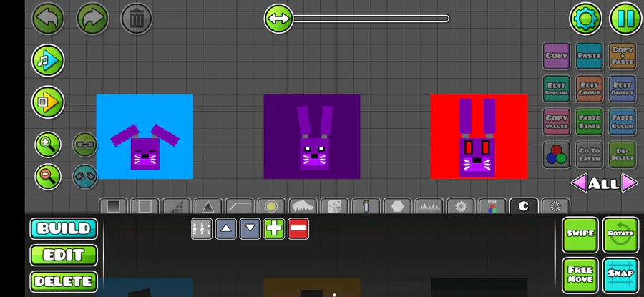
Task: Open the hexagon objects tab
Action: click(398, 206)
